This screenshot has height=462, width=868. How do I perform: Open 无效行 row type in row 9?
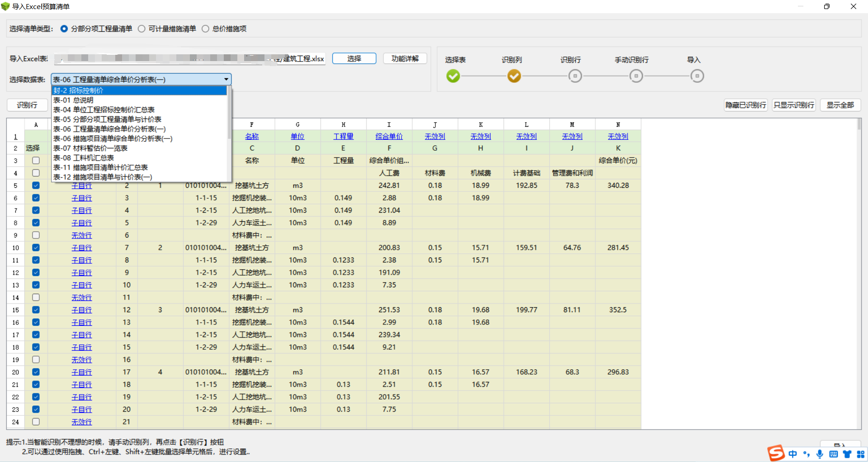point(81,235)
